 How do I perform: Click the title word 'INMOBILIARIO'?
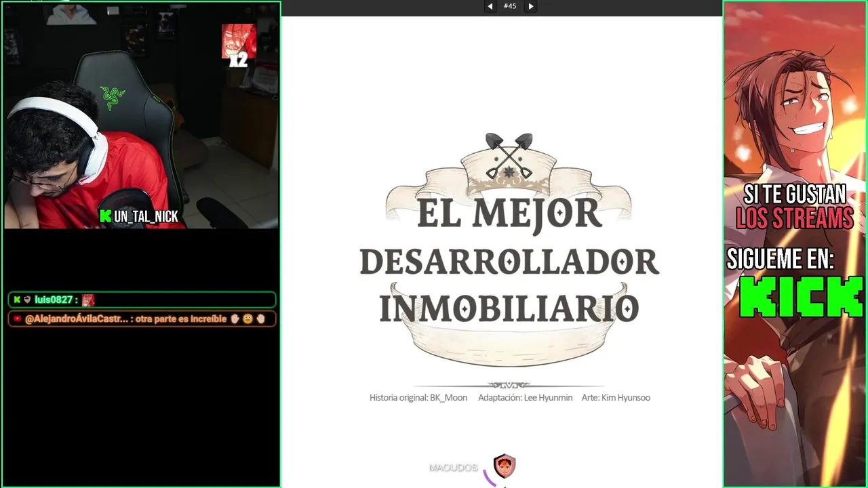point(509,308)
